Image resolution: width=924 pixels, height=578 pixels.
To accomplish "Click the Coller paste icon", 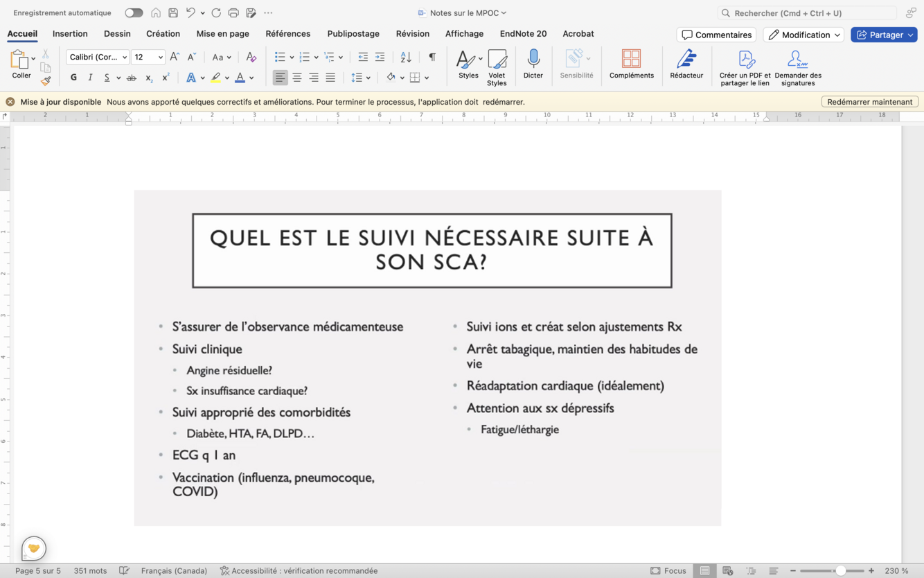I will pos(19,60).
